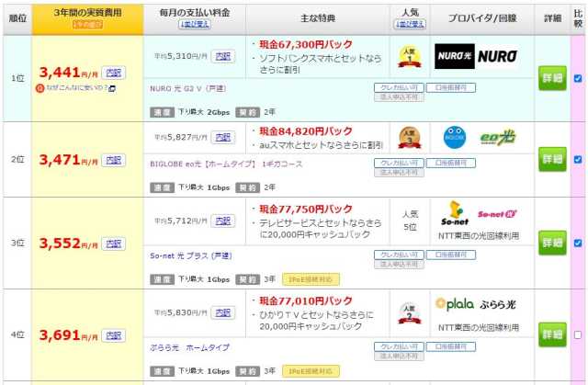Click the silver popularity 2 medal in plala row

410,313
